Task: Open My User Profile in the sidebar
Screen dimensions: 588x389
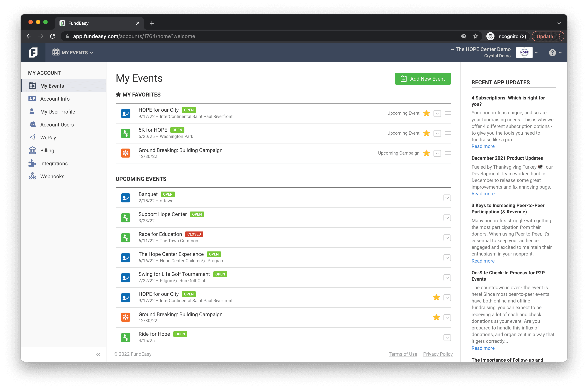Action: [x=57, y=112]
